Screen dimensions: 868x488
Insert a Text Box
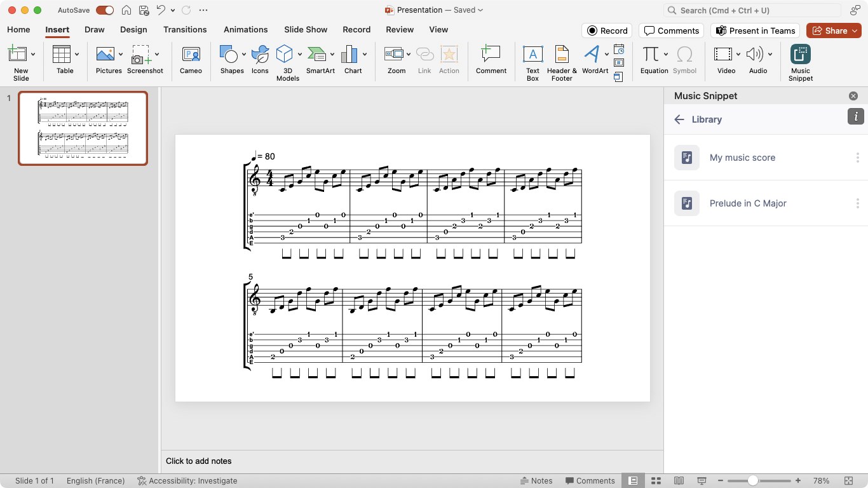532,62
